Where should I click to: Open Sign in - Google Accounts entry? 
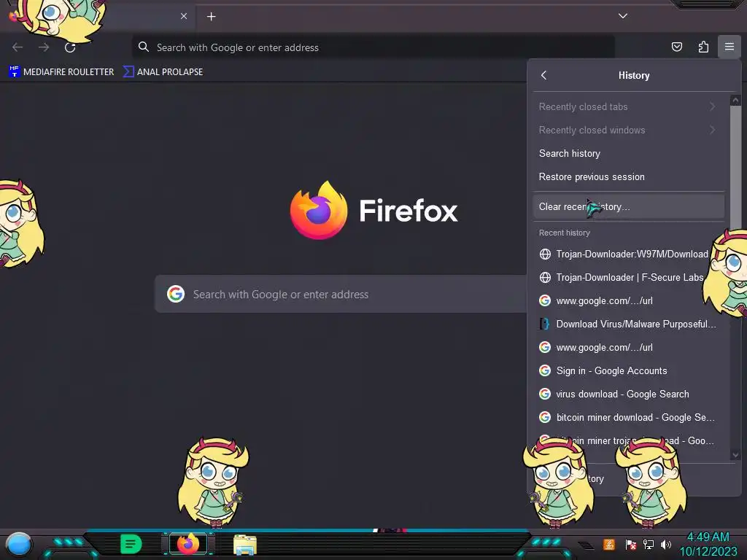[628, 370]
